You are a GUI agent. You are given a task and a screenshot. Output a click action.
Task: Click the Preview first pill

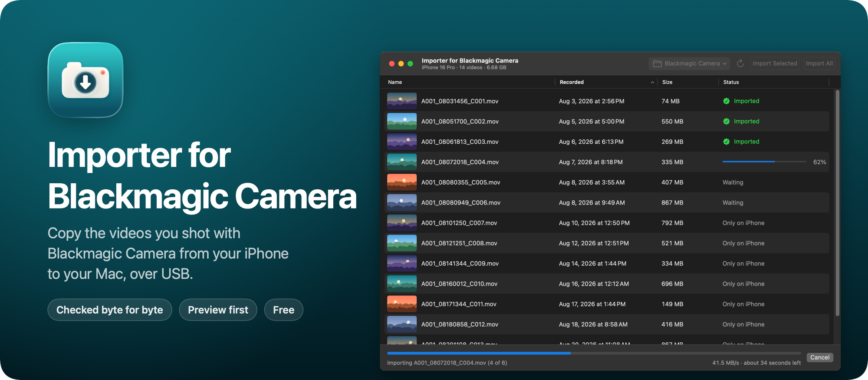(x=218, y=310)
